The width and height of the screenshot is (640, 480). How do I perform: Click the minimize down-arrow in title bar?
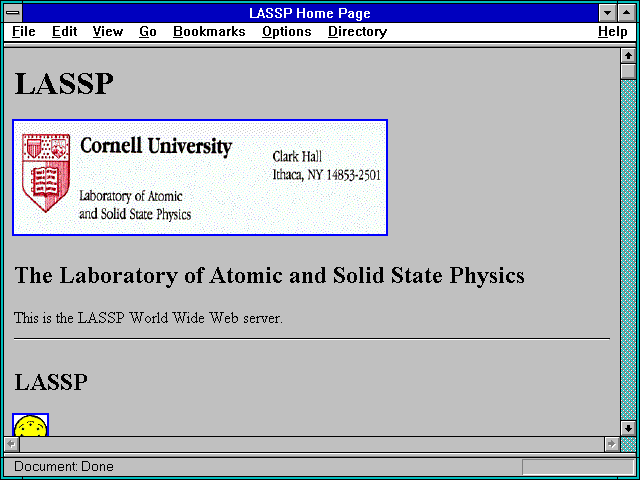[608, 13]
